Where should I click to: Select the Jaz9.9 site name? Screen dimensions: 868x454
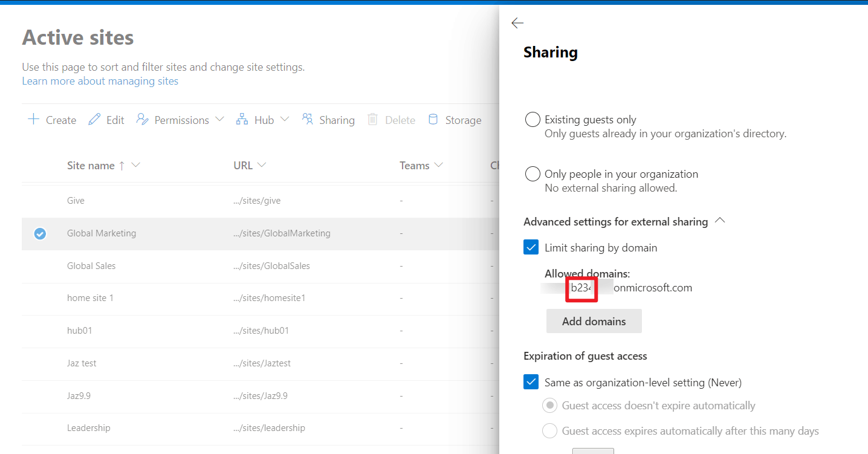[x=79, y=396]
